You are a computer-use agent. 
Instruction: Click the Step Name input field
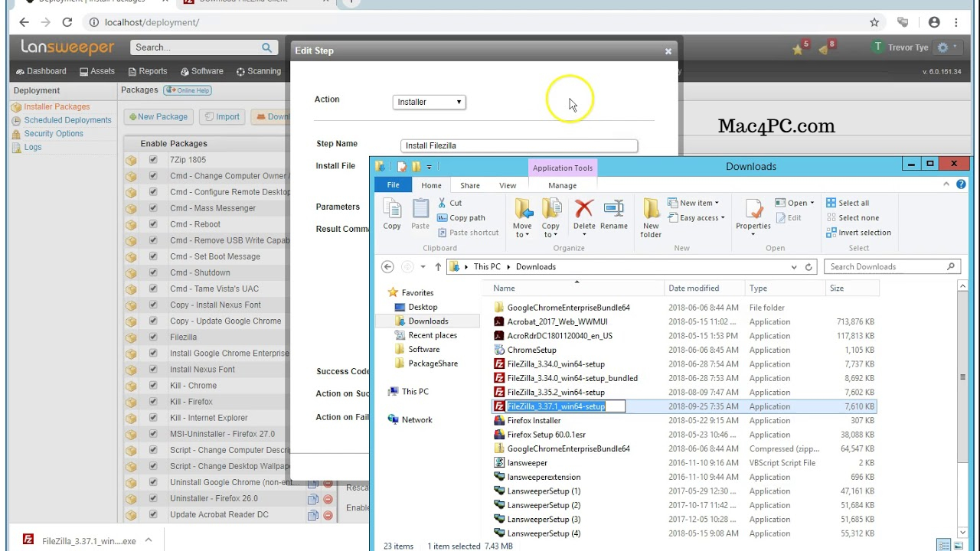click(x=519, y=145)
